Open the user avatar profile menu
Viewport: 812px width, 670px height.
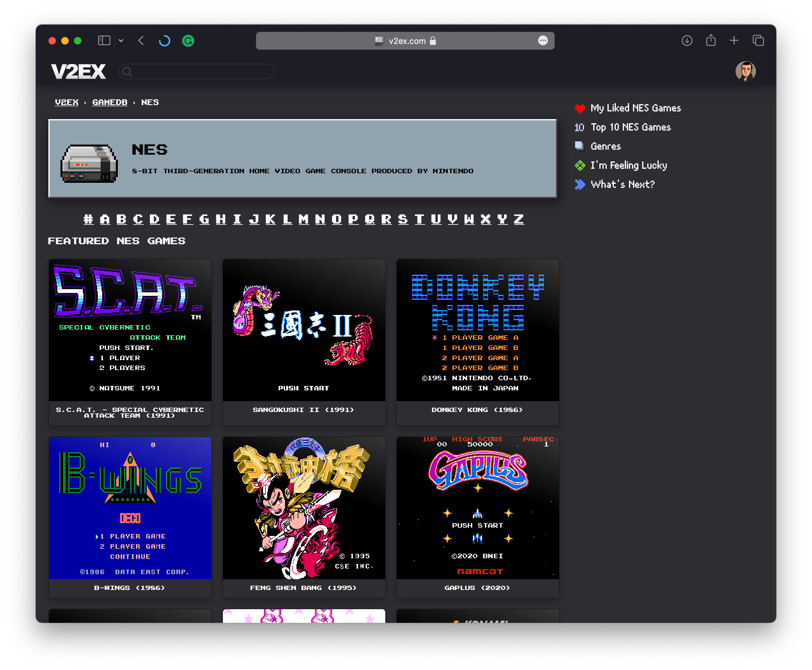click(x=745, y=71)
